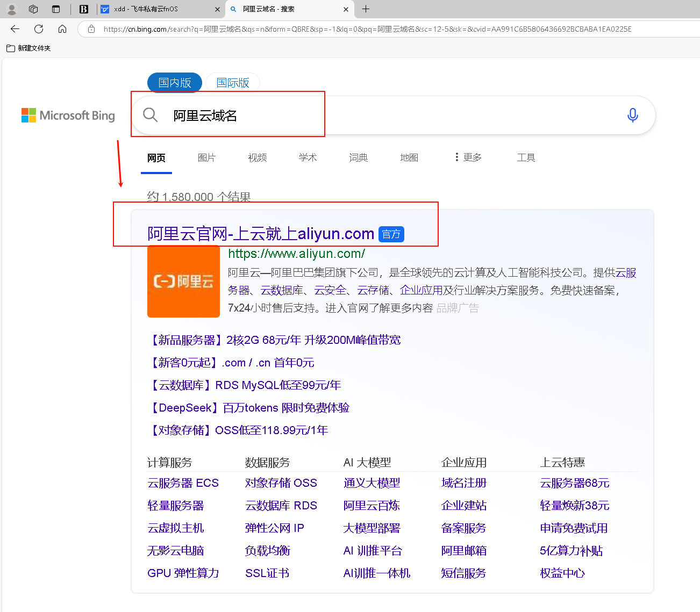Click the Microsoft Bing logo

tap(68, 116)
